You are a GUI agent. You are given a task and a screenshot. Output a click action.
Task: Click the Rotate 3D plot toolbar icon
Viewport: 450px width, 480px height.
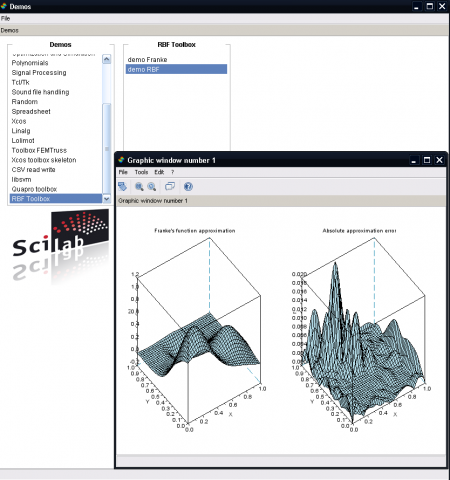pos(122,186)
